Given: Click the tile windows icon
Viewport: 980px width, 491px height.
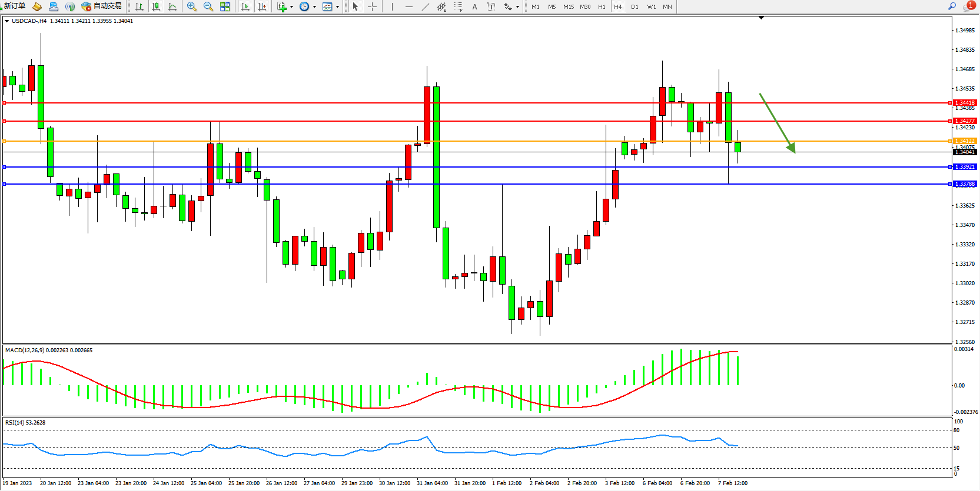Looking at the screenshot, I should (225, 6).
